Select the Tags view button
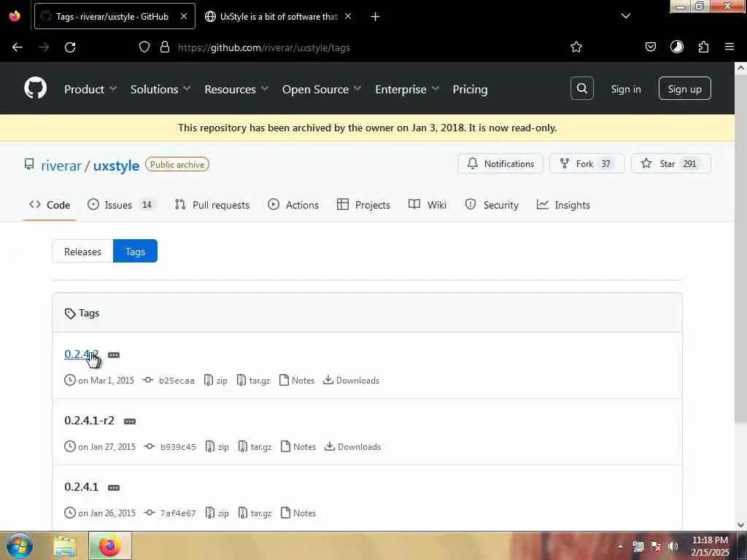Viewport: 747px width, 560px height. coord(135,252)
